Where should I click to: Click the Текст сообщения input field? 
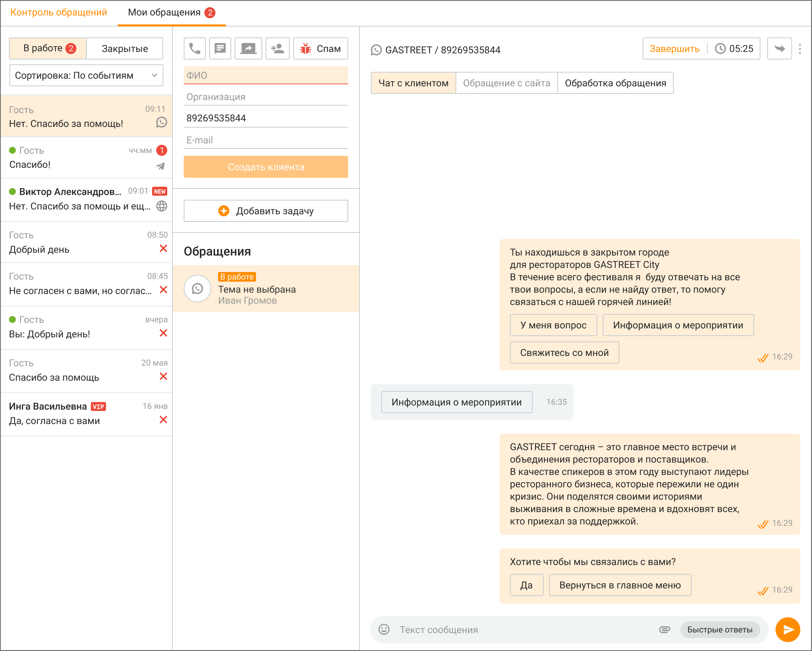[x=525, y=630]
